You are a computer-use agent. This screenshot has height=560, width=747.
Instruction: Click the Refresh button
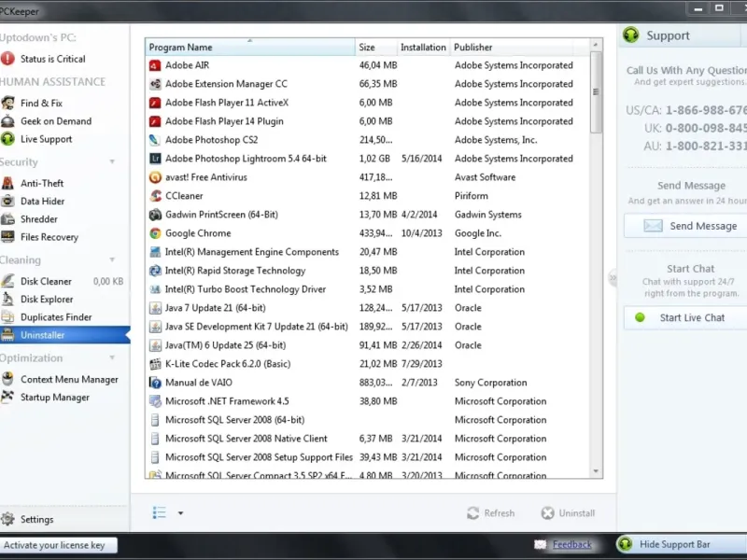(491, 512)
